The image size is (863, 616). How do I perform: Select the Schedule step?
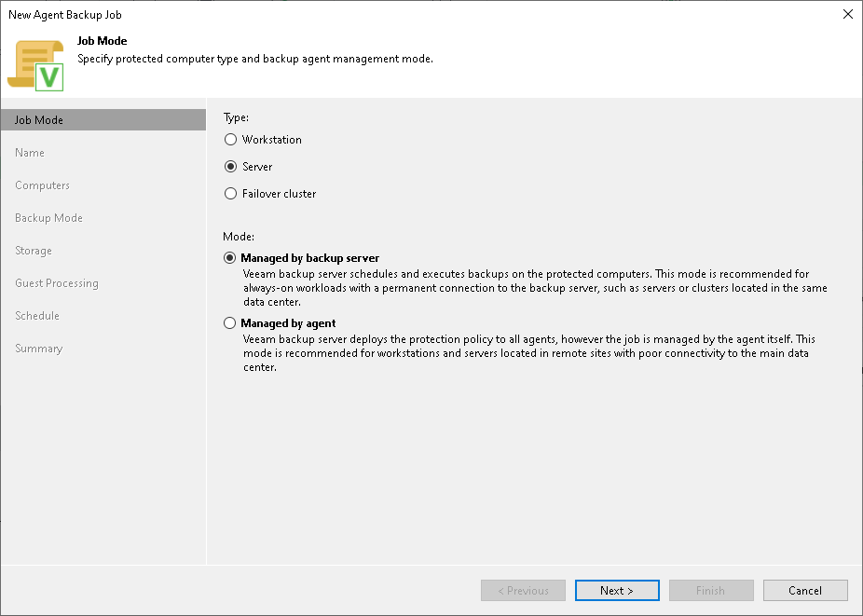37,315
